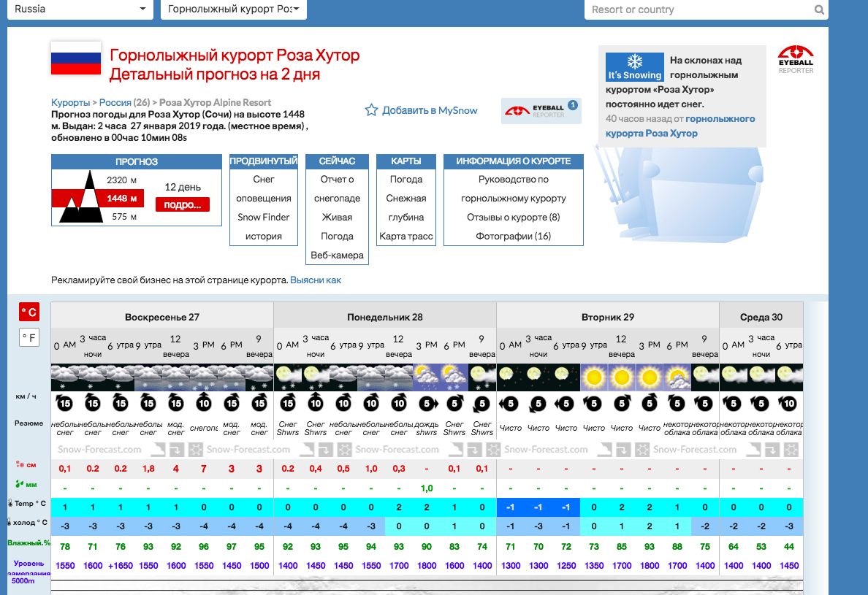Open the resort selector dropdown
Screen dimensions: 868x595
(234, 9)
